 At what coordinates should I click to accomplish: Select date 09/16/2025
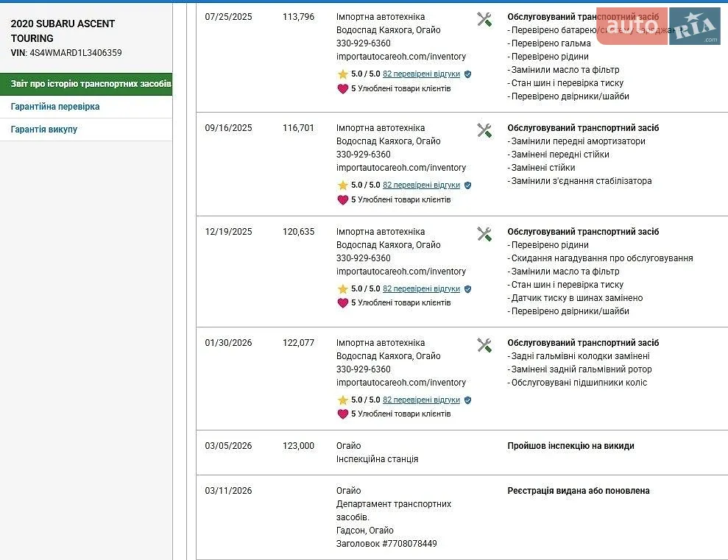pos(228,128)
